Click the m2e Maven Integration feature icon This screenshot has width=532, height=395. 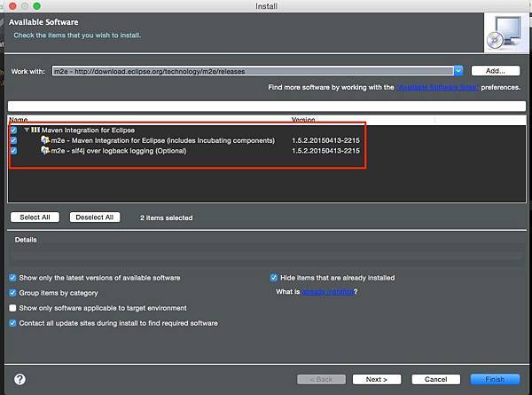click(45, 140)
